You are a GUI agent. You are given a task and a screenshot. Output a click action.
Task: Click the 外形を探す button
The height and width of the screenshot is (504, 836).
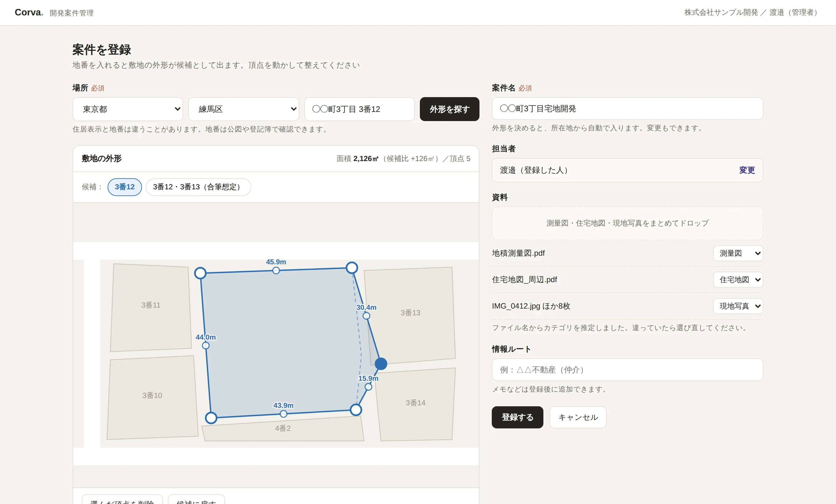click(449, 109)
